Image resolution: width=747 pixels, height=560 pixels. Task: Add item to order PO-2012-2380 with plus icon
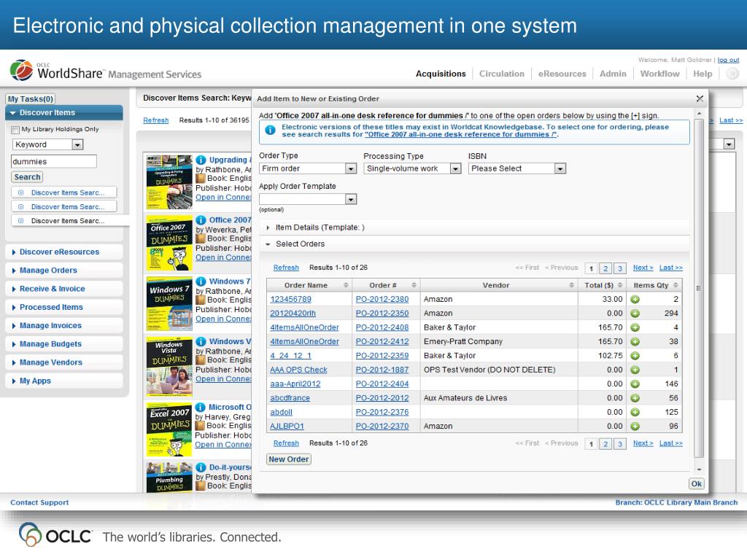pos(635,299)
